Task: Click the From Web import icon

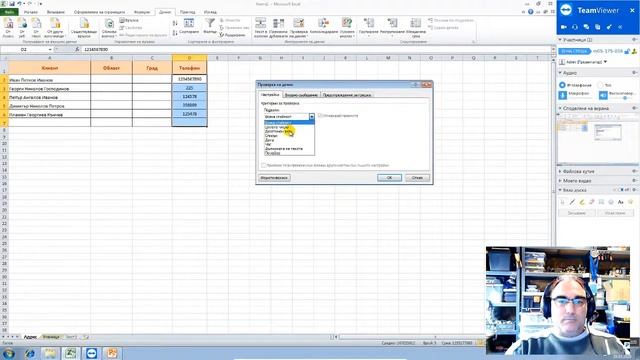Action: pos(22,24)
